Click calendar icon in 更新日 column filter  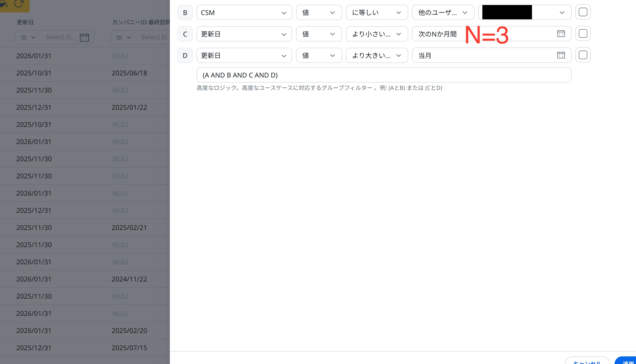pos(84,37)
